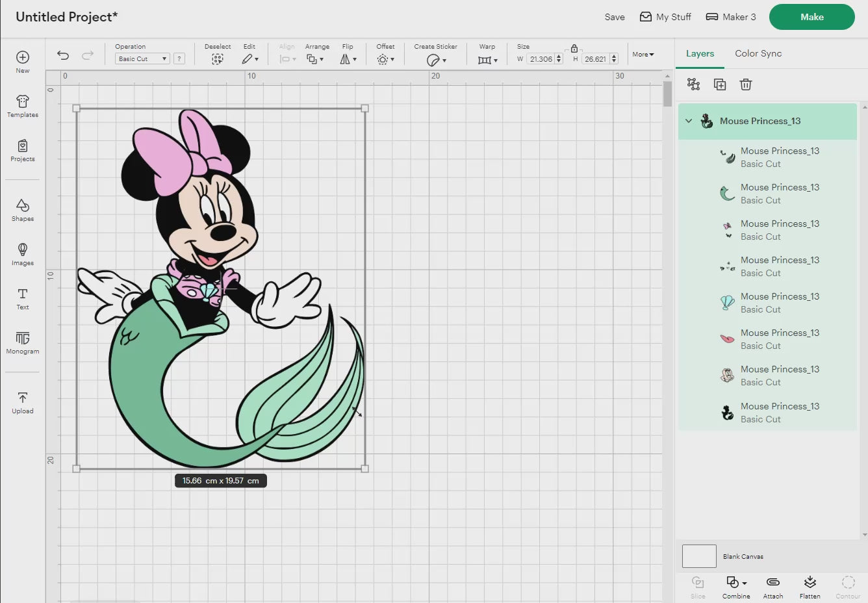Click the height field stepper arrows
The height and width of the screenshot is (603, 868).
pyautogui.click(x=613, y=58)
